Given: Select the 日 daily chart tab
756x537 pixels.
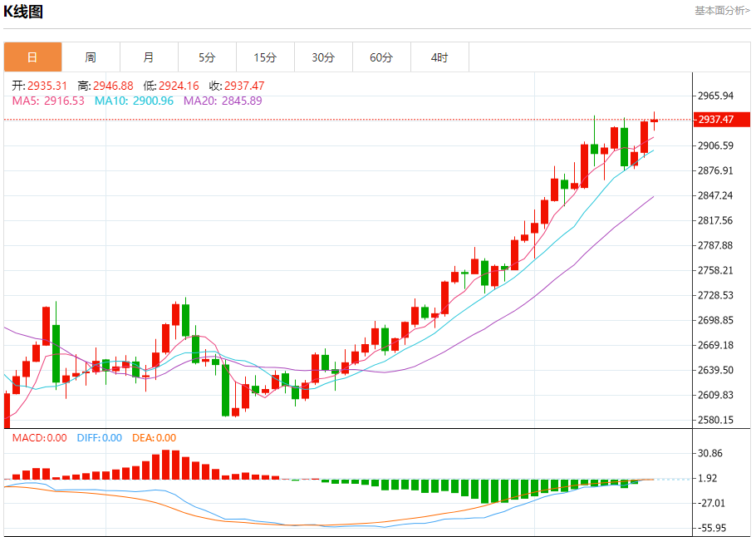Looking at the screenshot, I should click(x=32, y=57).
